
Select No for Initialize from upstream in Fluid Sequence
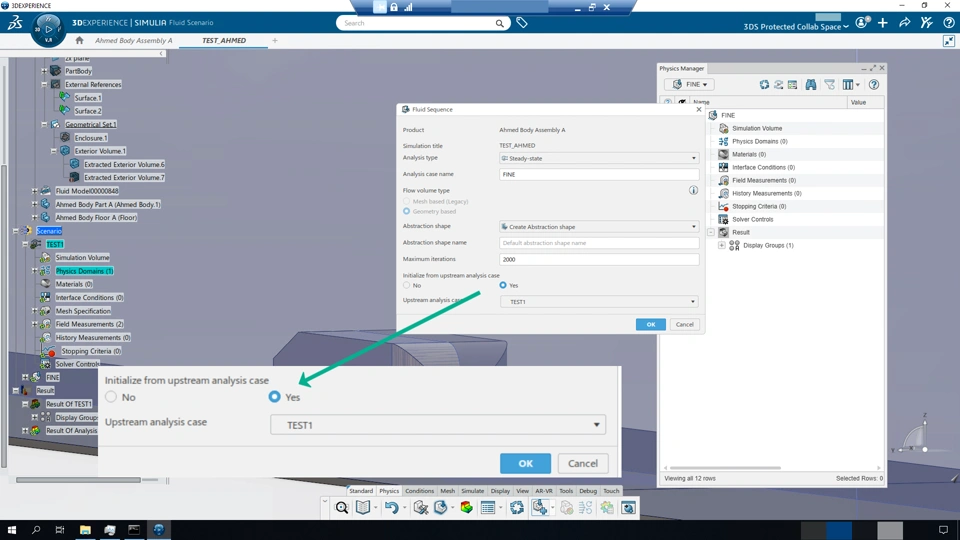coord(407,285)
